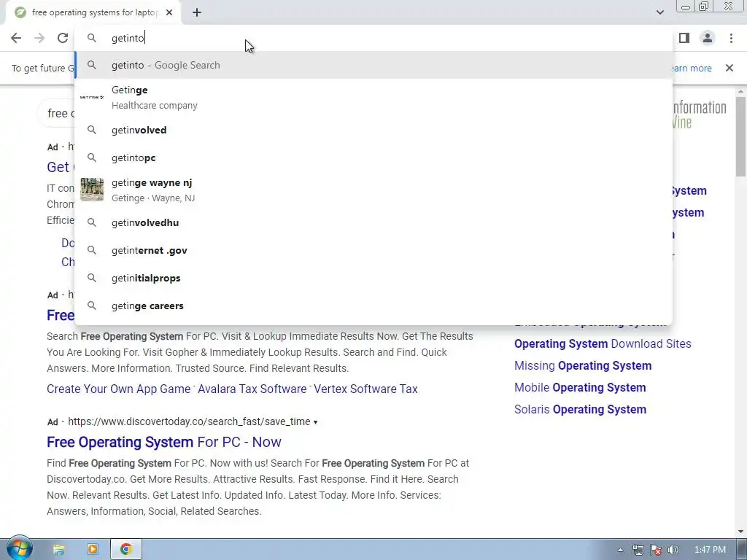Click the 1:47 PM system clock
This screenshot has width=747, height=560.
point(710,550)
